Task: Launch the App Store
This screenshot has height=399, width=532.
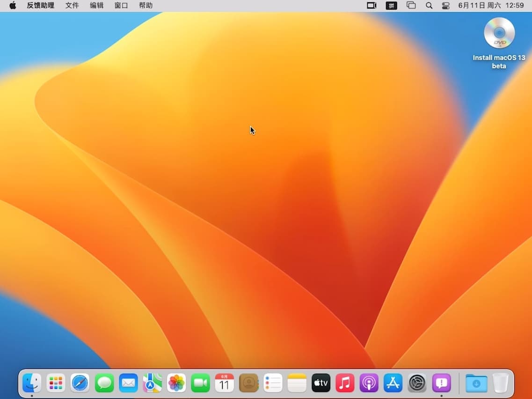Action: [x=393, y=383]
